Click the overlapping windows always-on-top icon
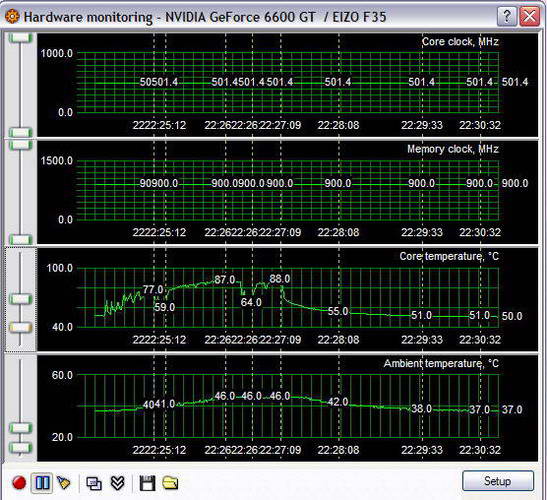The image size is (547, 500). coord(93,484)
